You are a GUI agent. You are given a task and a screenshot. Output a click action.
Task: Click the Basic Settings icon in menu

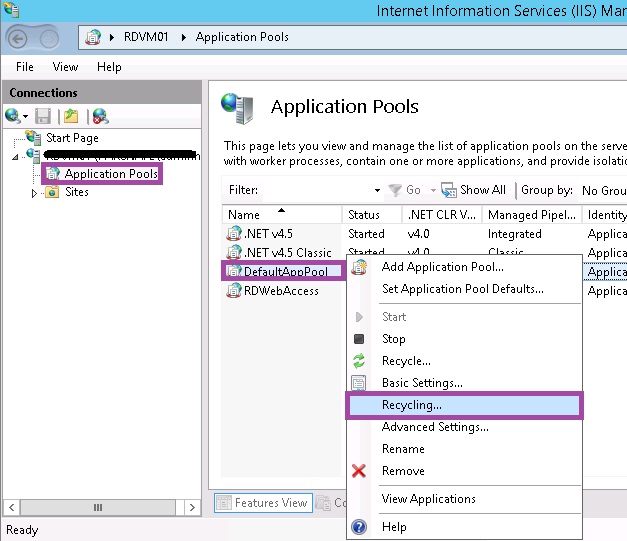click(359, 383)
